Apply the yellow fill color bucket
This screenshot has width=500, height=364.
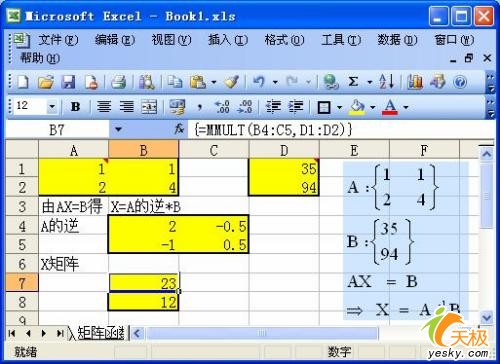click(357, 107)
